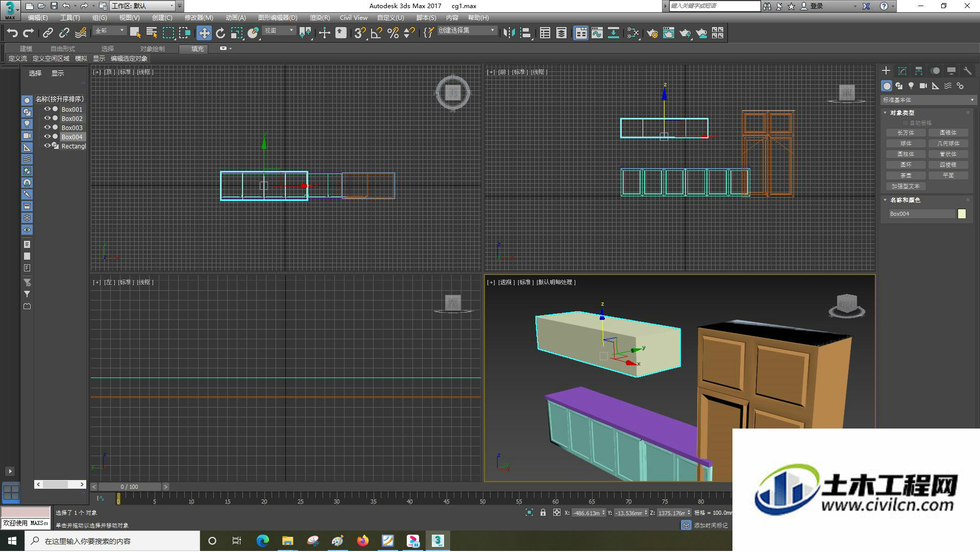Open the 创建选择集 named selection dropdown
The width and height of the screenshot is (980, 552).
(467, 31)
